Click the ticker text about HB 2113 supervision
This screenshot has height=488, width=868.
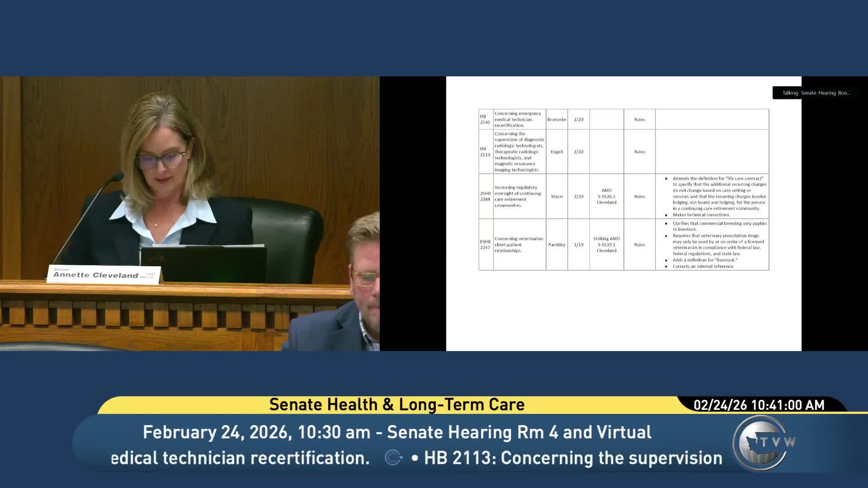570,457
